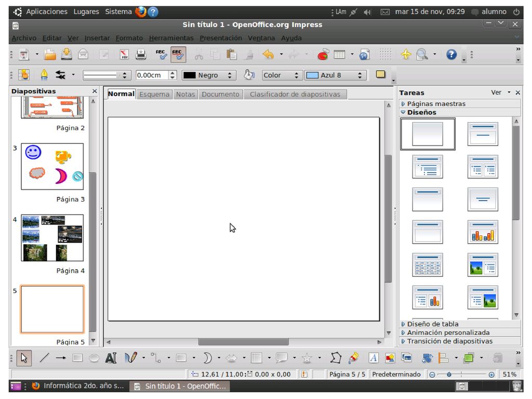Switch to the Esquema tab
This screenshot has height=399, width=532.
tap(154, 95)
